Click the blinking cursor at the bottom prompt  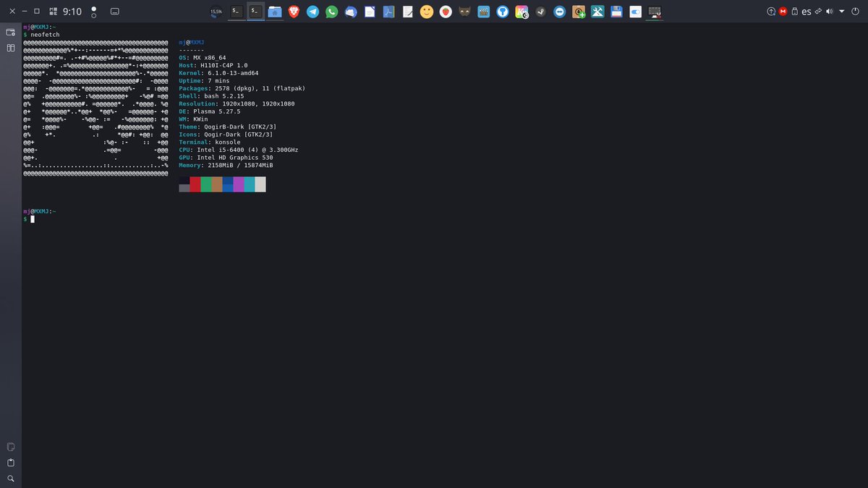pyautogui.click(x=33, y=218)
